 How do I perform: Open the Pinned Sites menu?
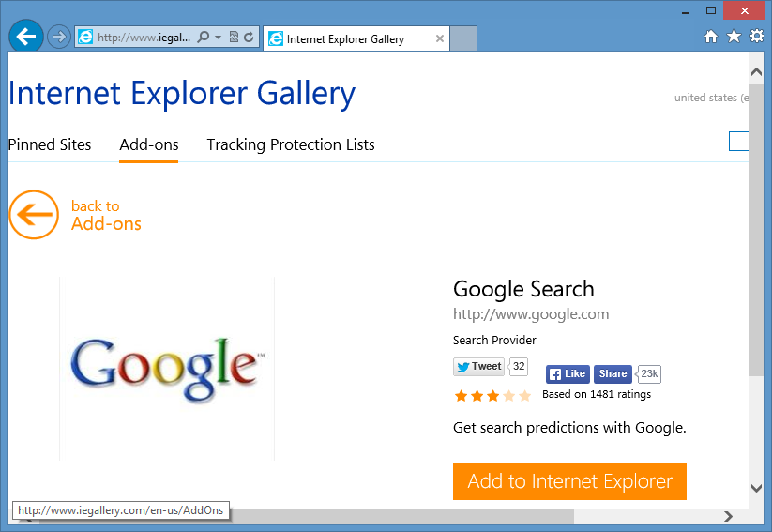(49, 144)
